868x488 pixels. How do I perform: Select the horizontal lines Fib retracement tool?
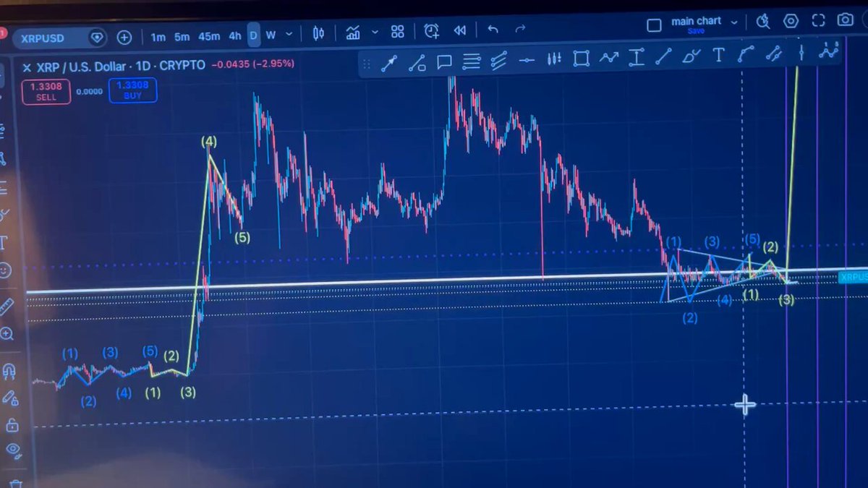(x=472, y=61)
